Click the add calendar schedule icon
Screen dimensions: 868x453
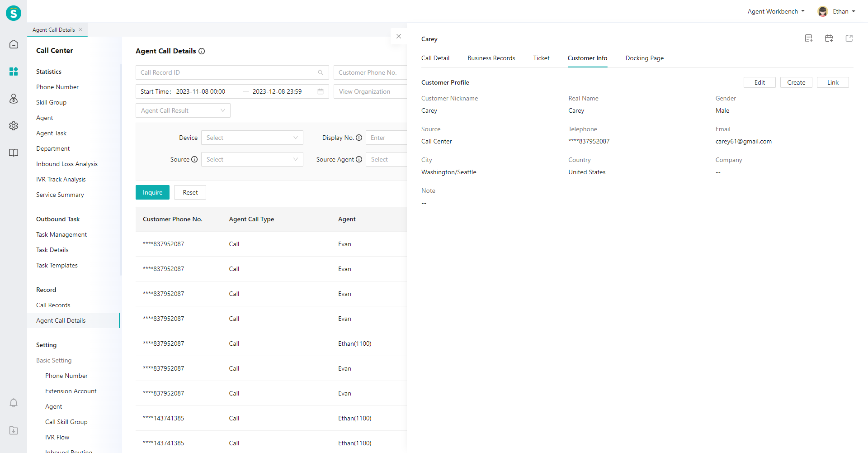829,38
